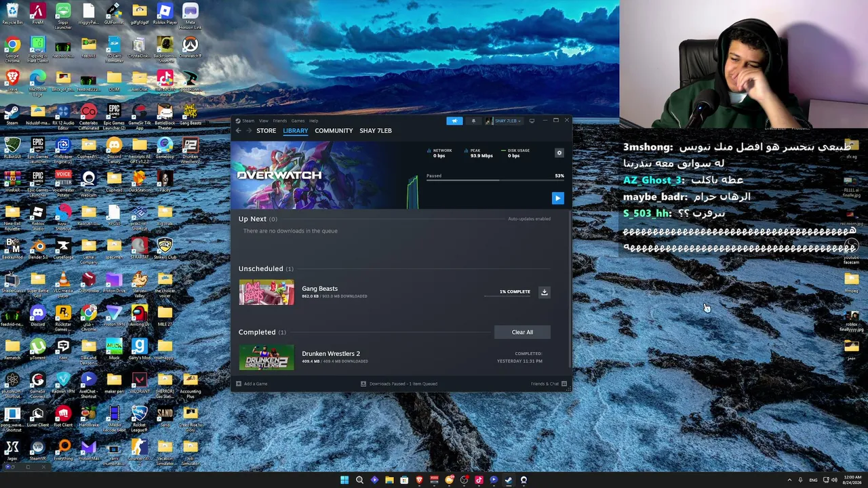This screenshot has height=488, width=868.
Task: Click the Steam announcements megaphone icon
Action: click(x=454, y=121)
